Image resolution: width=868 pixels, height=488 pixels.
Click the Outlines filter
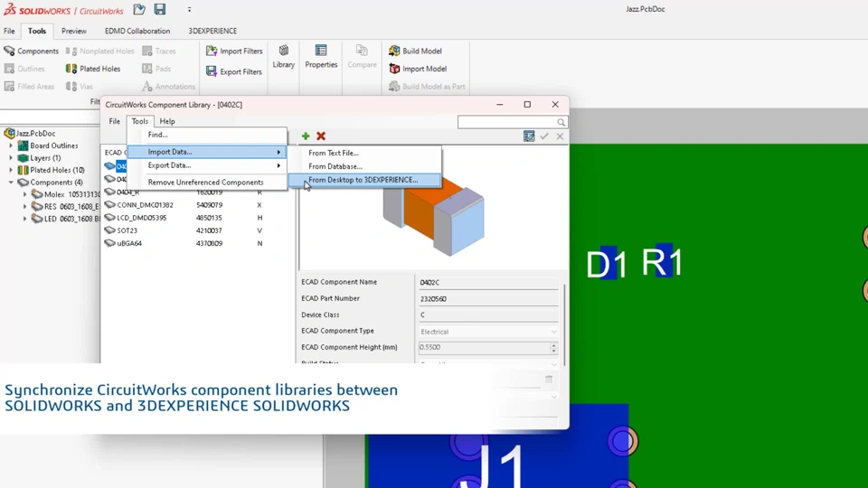(x=25, y=69)
